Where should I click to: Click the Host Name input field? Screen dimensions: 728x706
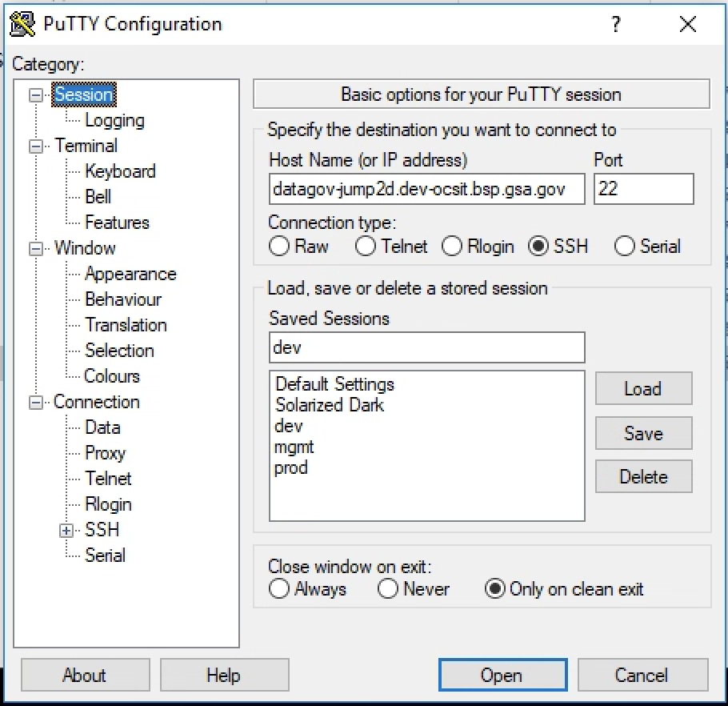point(426,189)
